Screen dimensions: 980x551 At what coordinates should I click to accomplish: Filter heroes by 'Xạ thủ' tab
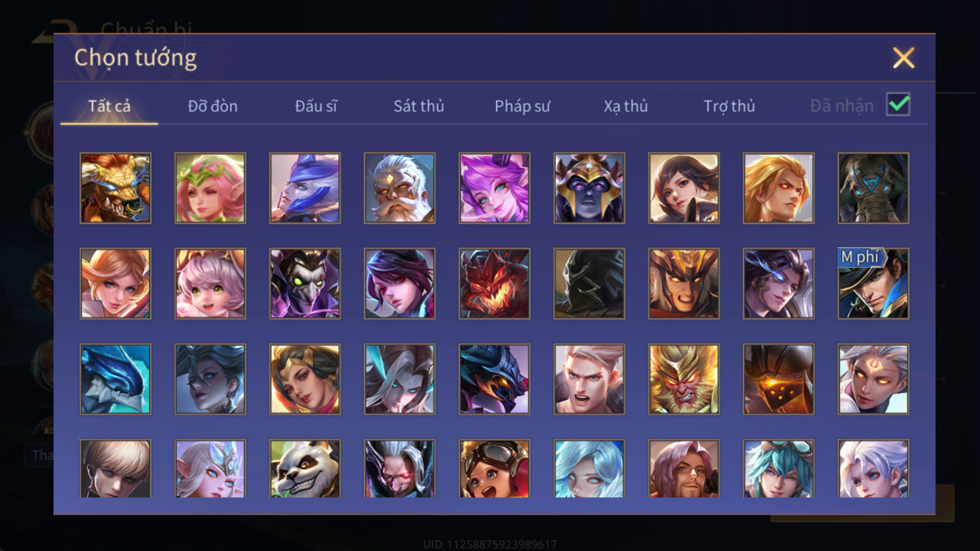tap(625, 106)
